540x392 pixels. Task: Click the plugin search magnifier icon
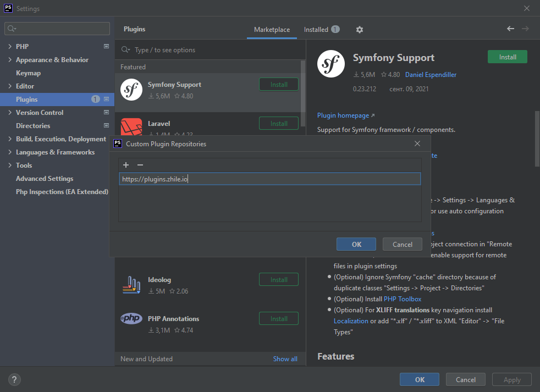(125, 49)
